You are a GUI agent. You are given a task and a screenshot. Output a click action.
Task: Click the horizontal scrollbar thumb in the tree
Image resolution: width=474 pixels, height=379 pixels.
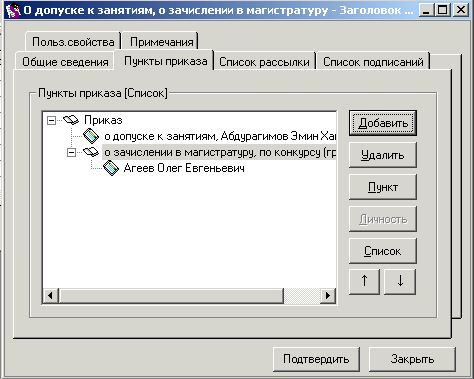click(171, 295)
